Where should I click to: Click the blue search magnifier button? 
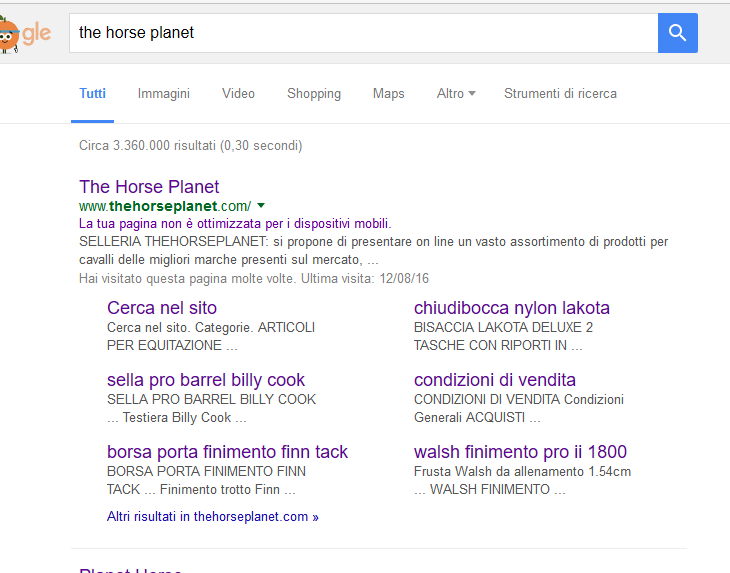pyautogui.click(x=677, y=33)
